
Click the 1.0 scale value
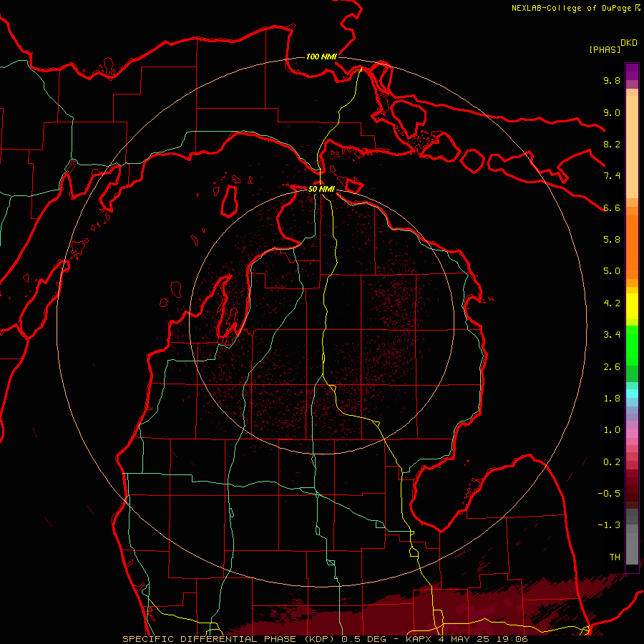(612, 430)
